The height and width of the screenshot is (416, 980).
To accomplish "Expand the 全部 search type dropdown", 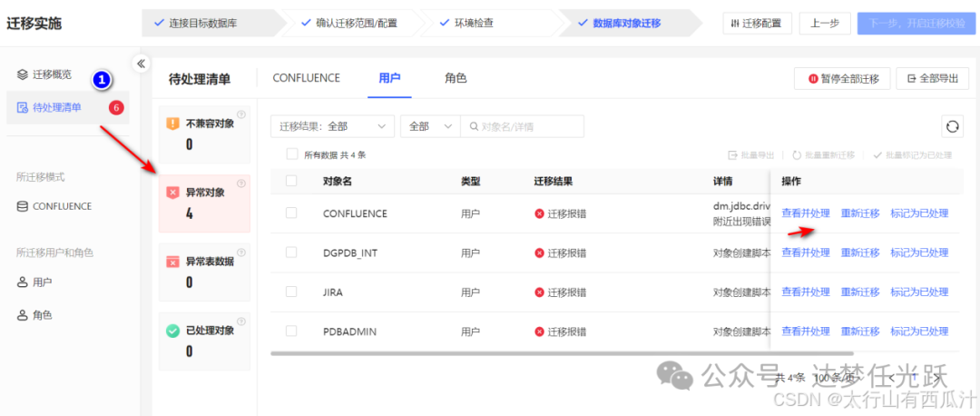I will [429, 126].
